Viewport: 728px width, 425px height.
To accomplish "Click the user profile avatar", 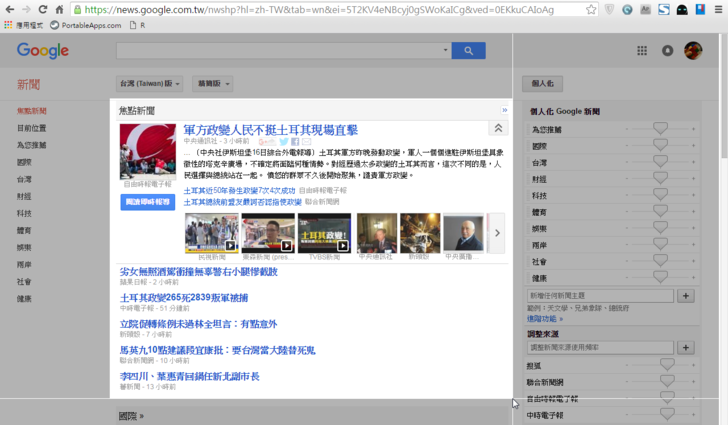I will tap(693, 50).
